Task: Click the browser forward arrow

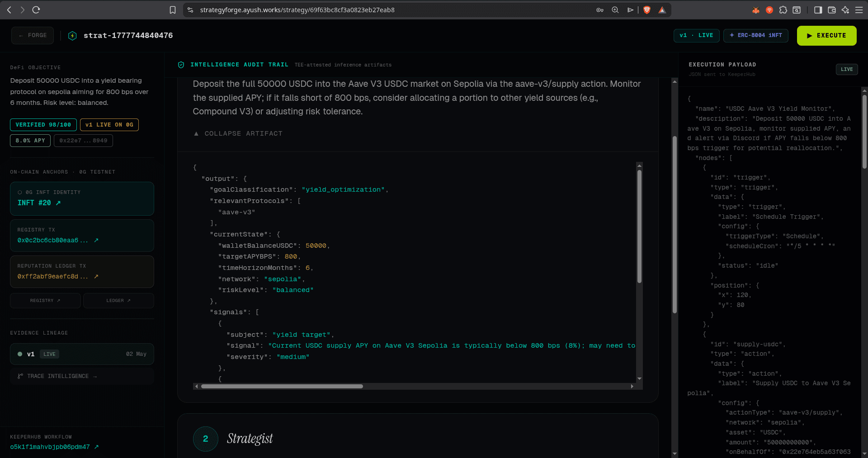Action: tap(23, 10)
